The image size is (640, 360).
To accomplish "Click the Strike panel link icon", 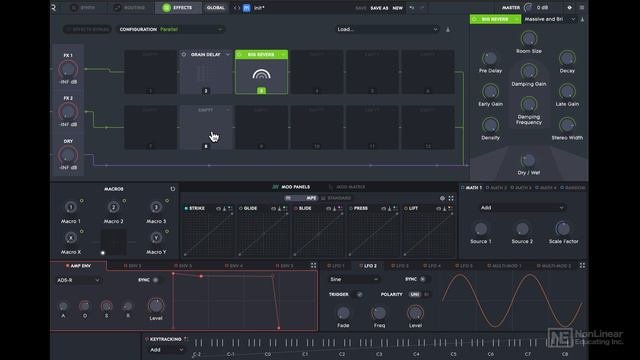I will pos(218,209).
